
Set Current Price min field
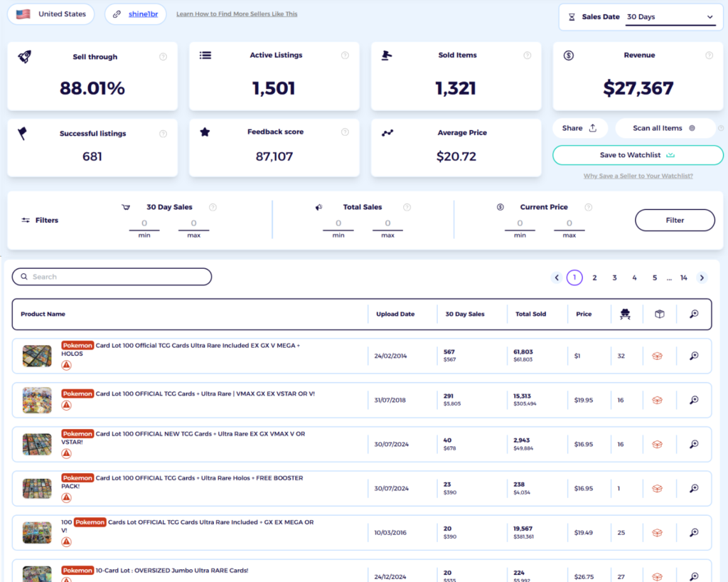pyautogui.click(x=520, y=223)
